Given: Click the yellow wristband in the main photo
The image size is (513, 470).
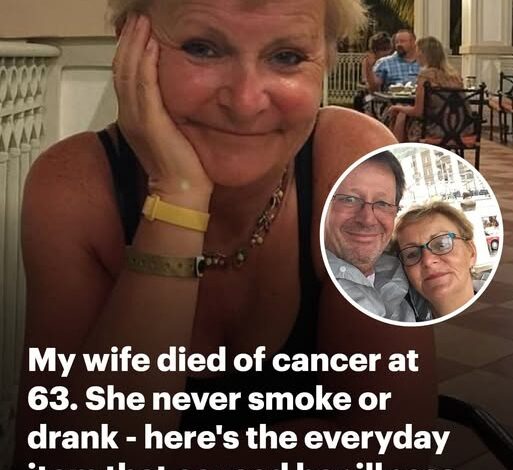Looking at the screenshot, I should [176, 213].
